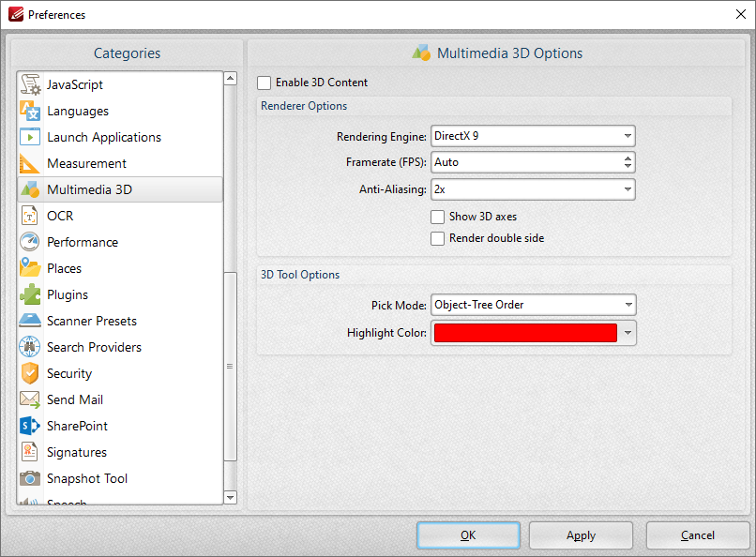Click the Multimedia 3D Options header icon
This screenshot has height=557, width=756.
(421, 53)
